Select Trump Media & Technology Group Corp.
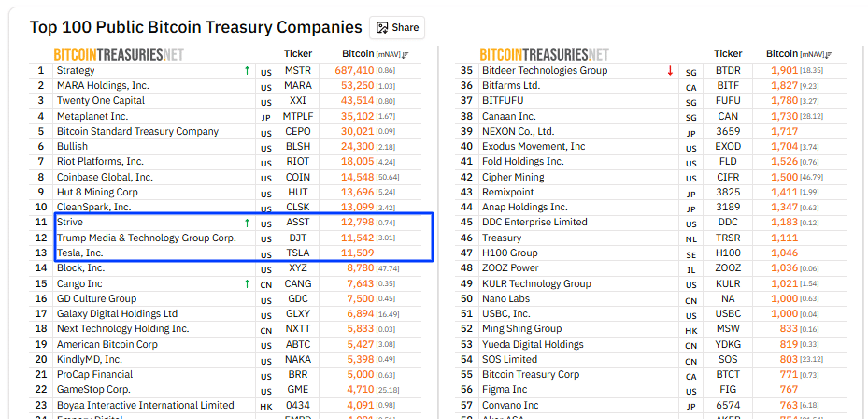Screen dimensions: 868x419 (x=147, y=238)
